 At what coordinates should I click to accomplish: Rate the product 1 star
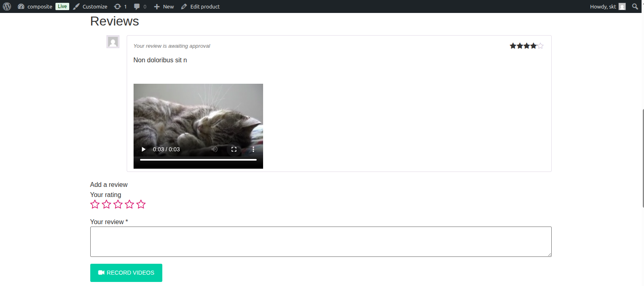pos(95,204)
